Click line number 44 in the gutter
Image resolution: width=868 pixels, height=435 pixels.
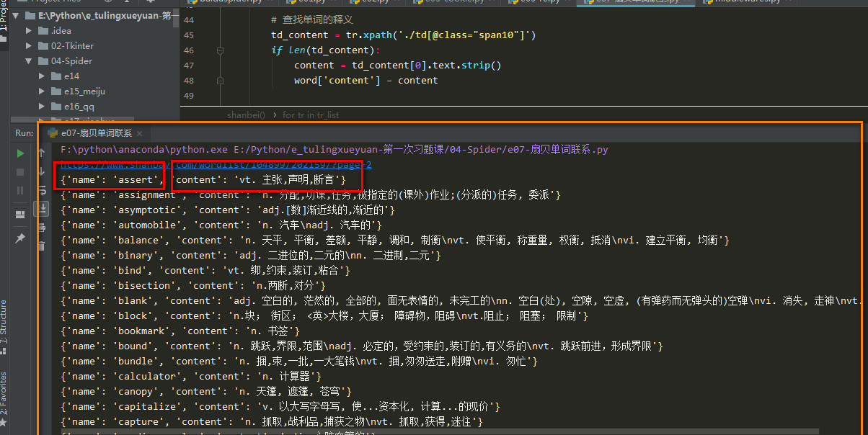(x=189, y=20)
